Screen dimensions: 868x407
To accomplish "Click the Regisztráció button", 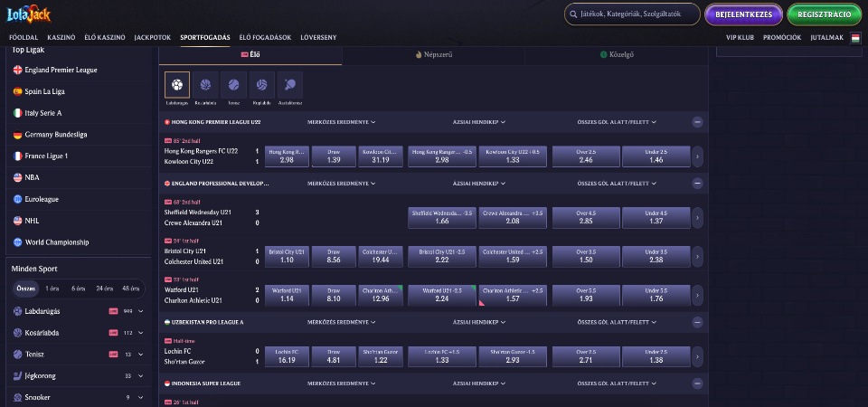I will (824, 14).
